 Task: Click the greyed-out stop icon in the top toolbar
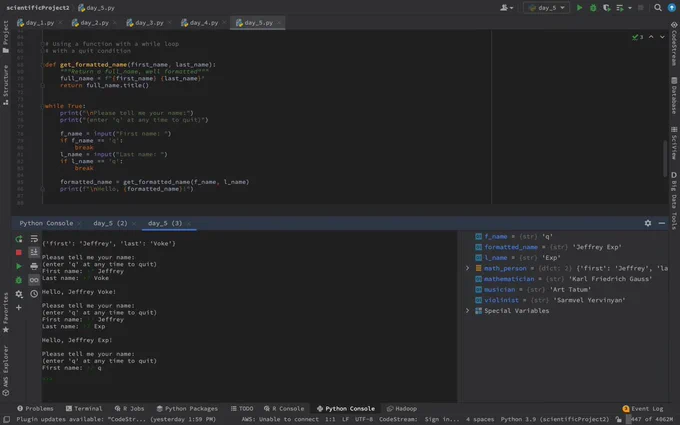(641, 8)
